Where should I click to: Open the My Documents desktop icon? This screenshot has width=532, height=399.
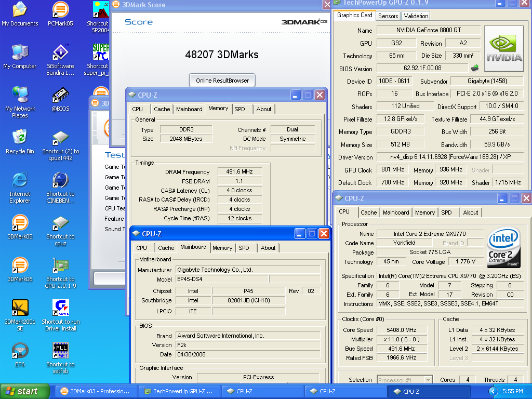point(20,14)
